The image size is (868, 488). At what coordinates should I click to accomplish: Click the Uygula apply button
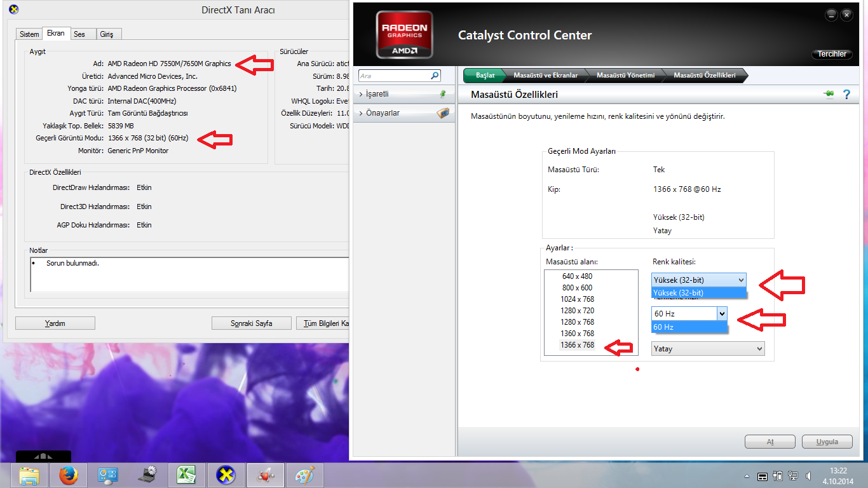[x=827, y=442]
